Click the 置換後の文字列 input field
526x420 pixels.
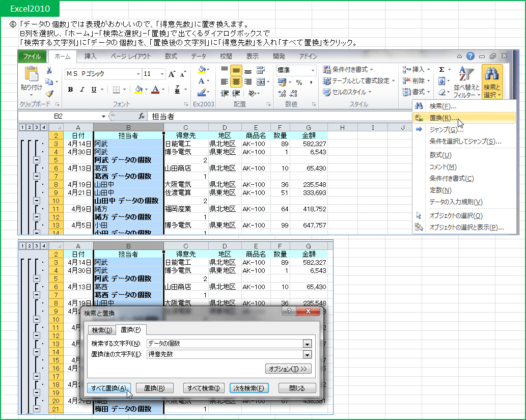click(x=224, y=354)
